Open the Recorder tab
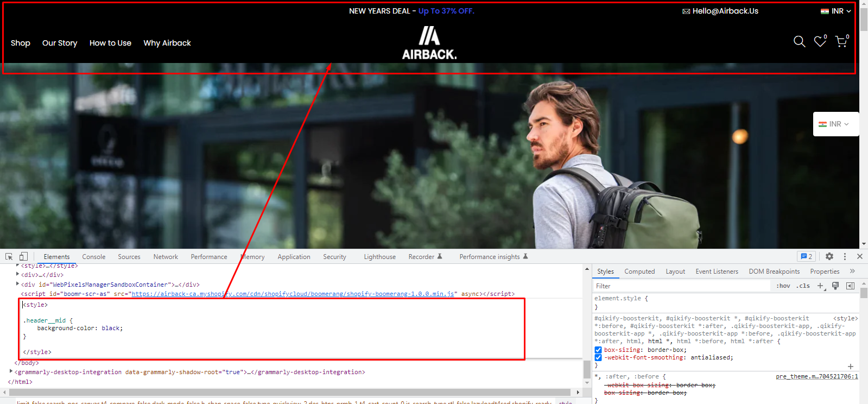The image size is (868, 404). (x=425, y=257)
